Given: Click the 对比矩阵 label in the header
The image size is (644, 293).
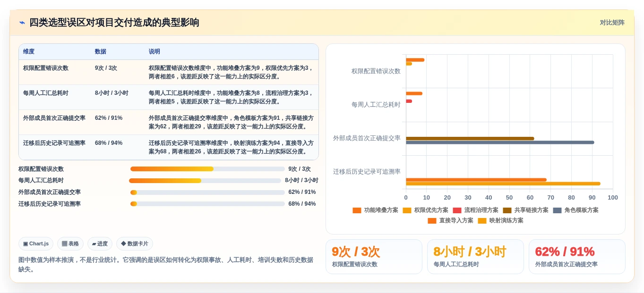Looking at the screenshot, I should pos(612,23).
